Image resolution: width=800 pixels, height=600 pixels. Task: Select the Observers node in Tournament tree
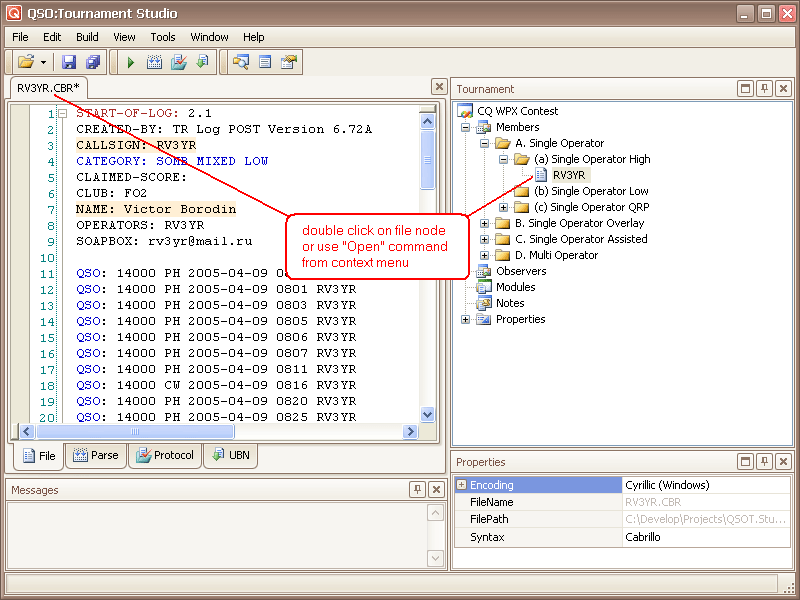[521, 271]
